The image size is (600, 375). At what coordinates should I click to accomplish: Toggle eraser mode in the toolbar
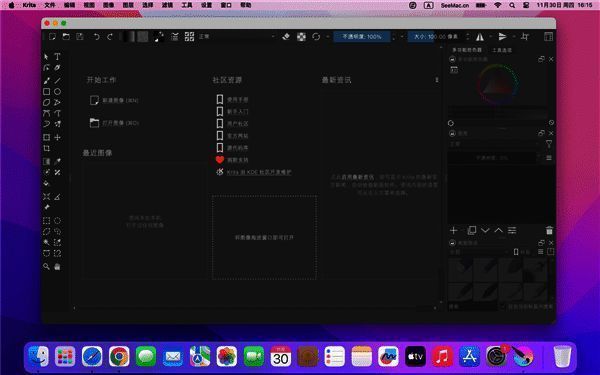tap(286, 37)
